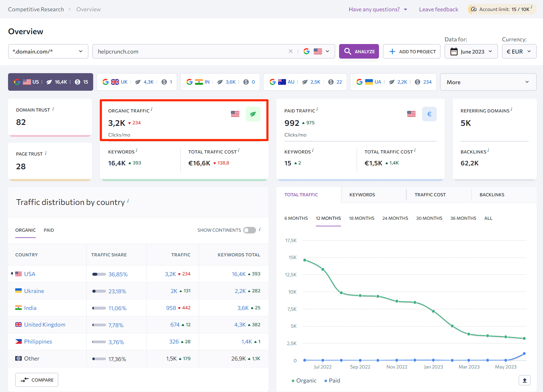Click the Paid Traffic info icon
The height and width of the screenshot is (392, 543).
tap(317, 109)
